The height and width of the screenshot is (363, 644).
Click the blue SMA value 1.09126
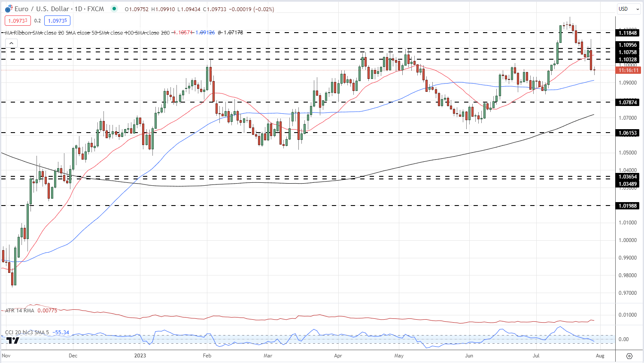point(205,33)
